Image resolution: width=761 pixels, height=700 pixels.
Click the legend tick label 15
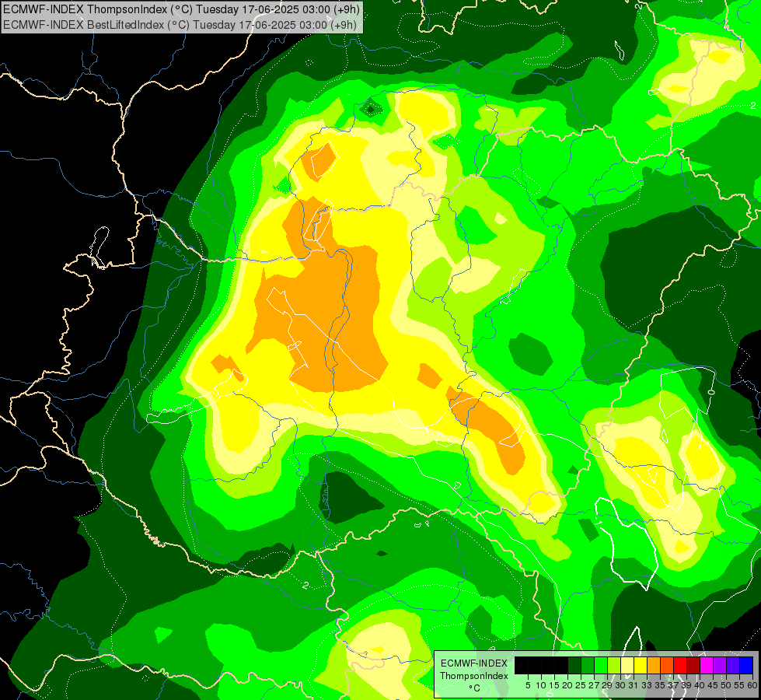tap(554, 685)
